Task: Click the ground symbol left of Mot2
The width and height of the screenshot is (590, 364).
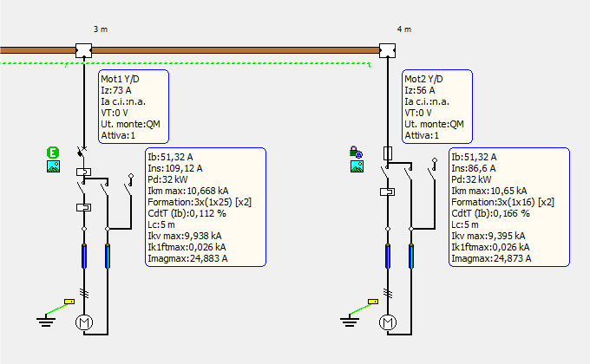Action: pyautogui.click(x=348, y=322)
